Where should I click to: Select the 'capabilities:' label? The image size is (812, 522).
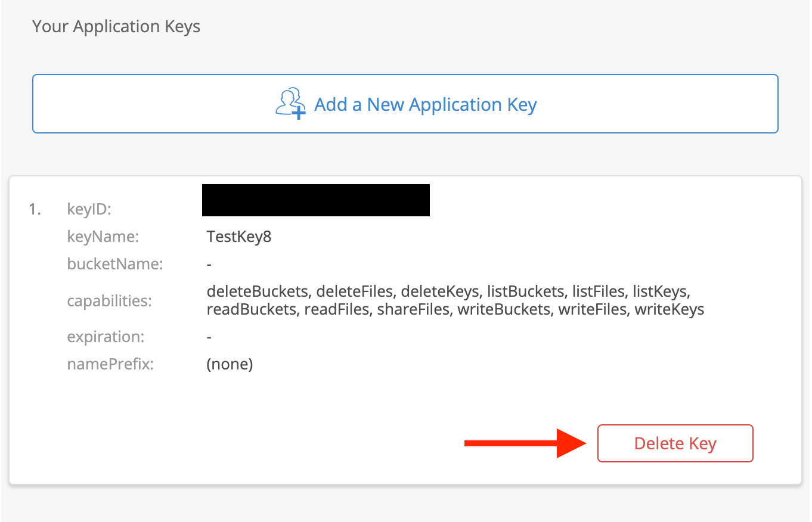tap(110, 301)
